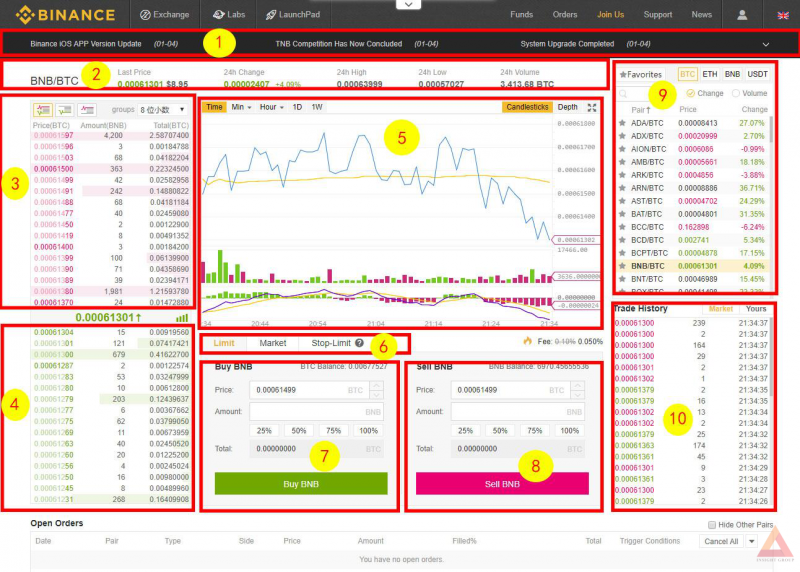Star the BNB/BTC pair
The height and width of the screenshot is (572, 800).
(x=622, y=266)
